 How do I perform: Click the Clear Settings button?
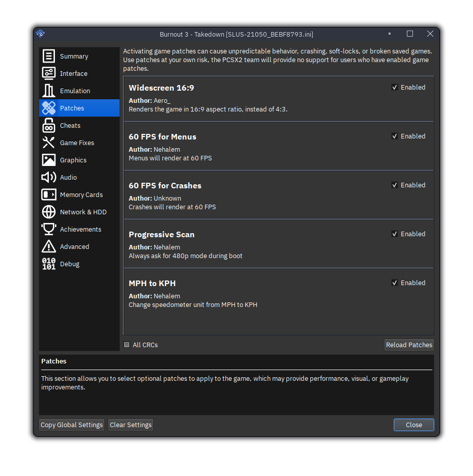click(x=131, y=425)
